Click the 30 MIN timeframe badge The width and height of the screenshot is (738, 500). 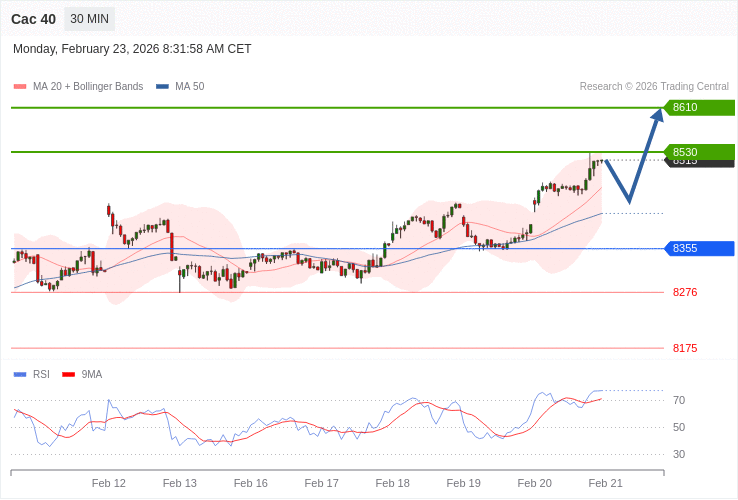[x=89, y=19]
